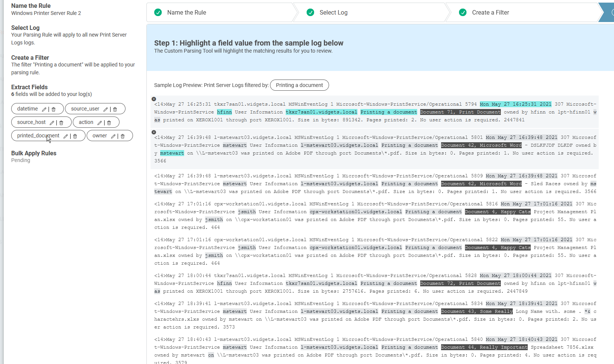This screenshot has width=614, height=364.
Task: Trash the action field
Action: coord(109,123)
